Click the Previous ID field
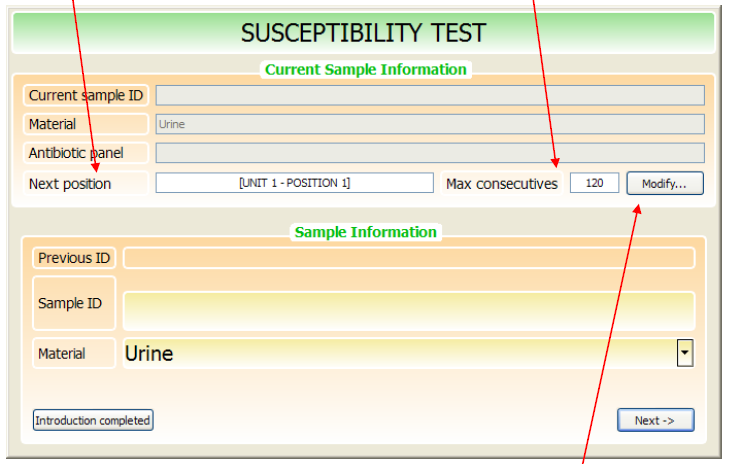The height and width of the screenshot is (464, 737). [x=408, y=258]
